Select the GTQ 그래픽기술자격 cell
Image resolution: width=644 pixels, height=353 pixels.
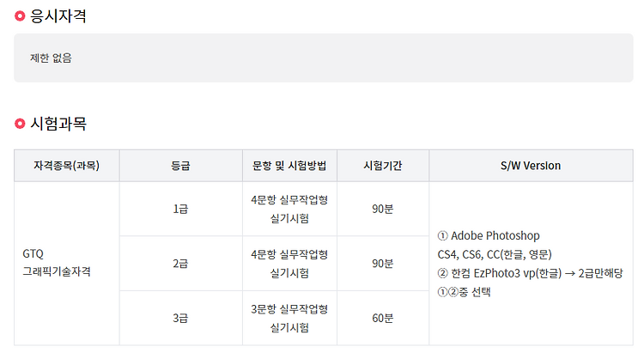pyautogui.click(x=67, y=263)
